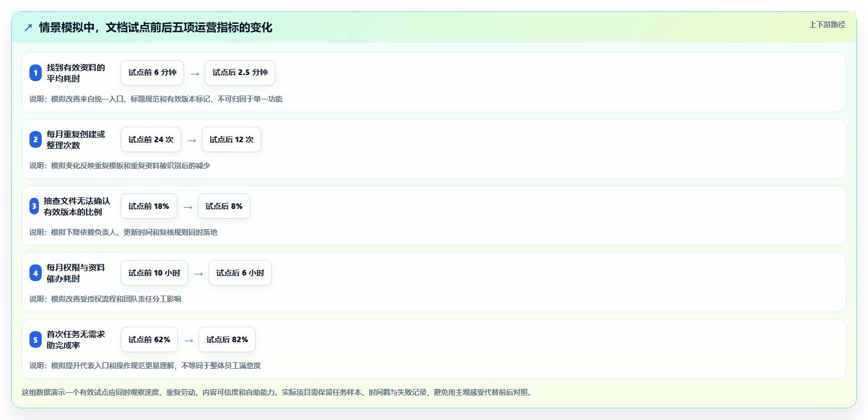Click the label 每月权限与资料催办耗时
The height and width of the screenshot is (420, 868).
coord(76,273)
